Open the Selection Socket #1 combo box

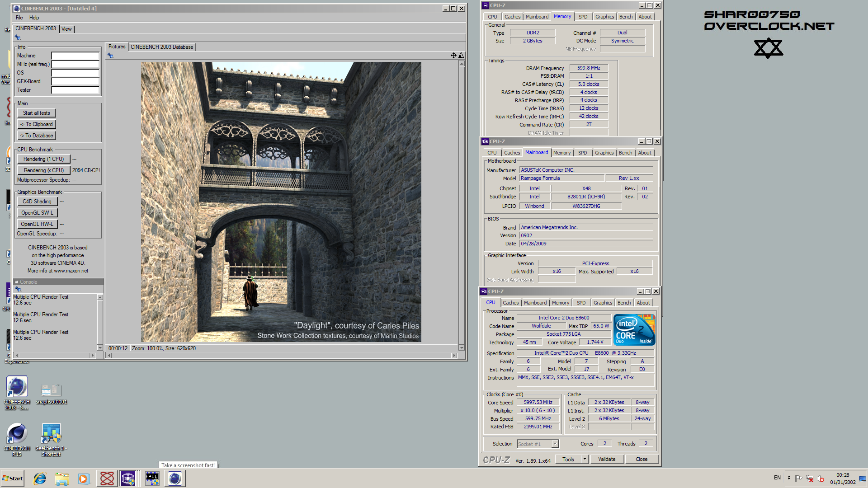tap(538, 444)
